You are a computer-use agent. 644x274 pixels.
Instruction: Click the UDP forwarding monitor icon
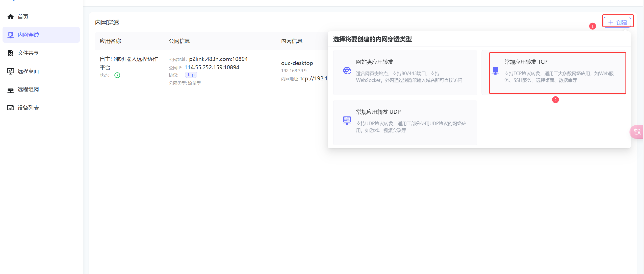pyautogui.click(x=347, y=121)
